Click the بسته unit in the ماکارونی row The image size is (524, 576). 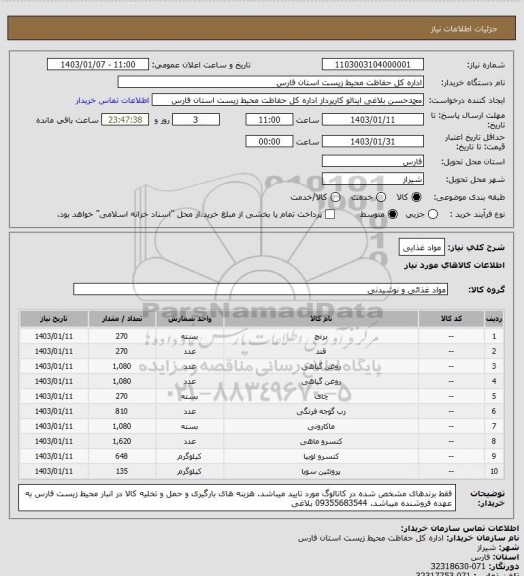pos(190,427)
